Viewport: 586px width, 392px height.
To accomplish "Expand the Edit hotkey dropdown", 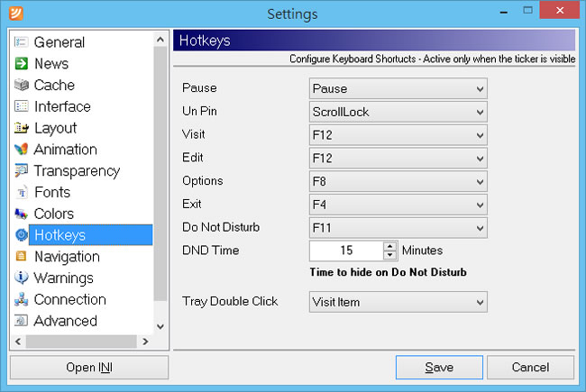I will coord(398,158).
